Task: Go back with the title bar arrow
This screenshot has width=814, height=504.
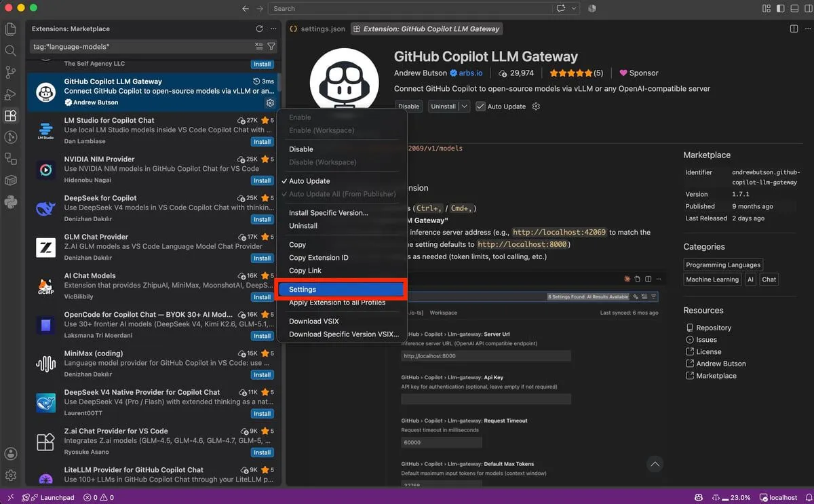Action: (x=246, y=9)
